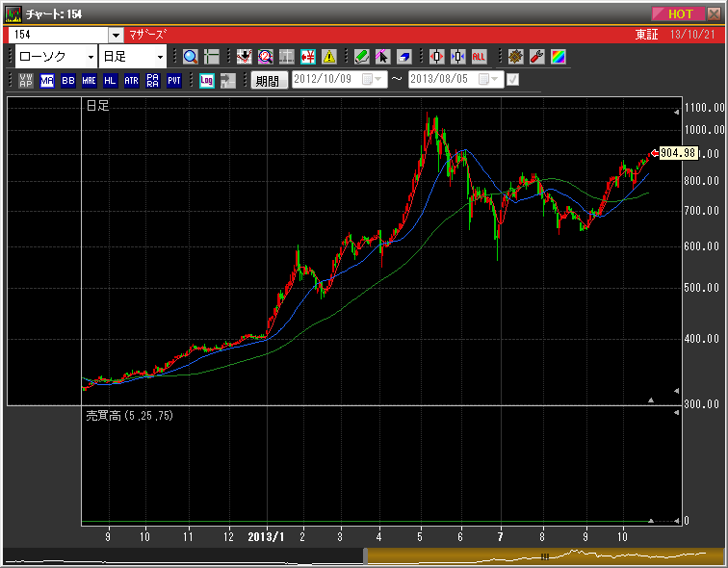Enable the BB Bollinger Bands indicator
The image size is (728, 568).
[67, 81]
